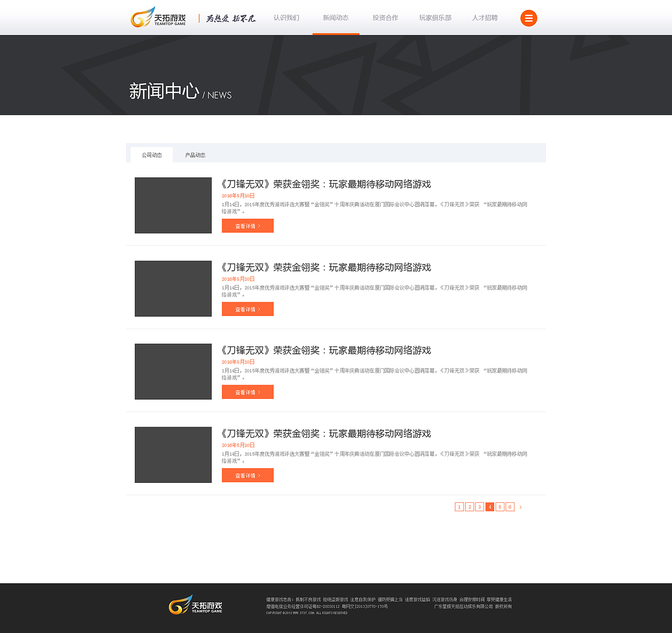The image size is (672, 633).
Task: Click the Teamtop Game logo in header
Action: coord(158,17)
